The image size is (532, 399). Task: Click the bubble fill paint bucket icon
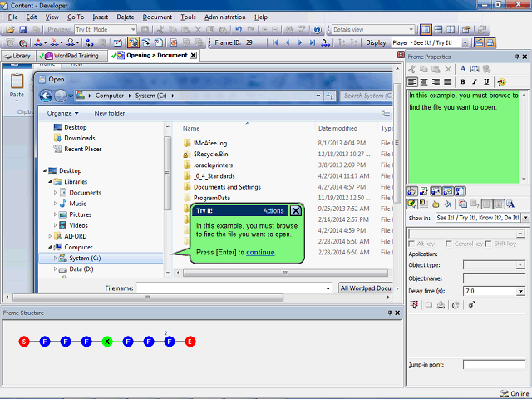coord(448,204)
